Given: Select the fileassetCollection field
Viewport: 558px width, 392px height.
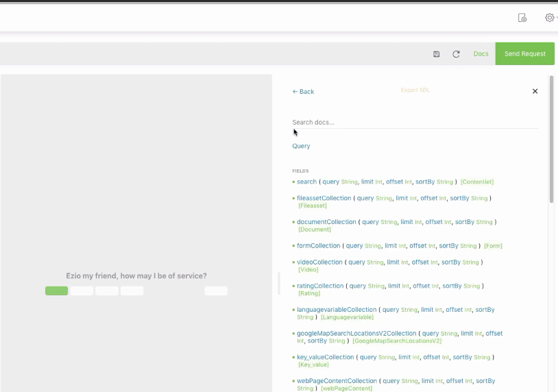Looking at the screenshot, I should pyautogui.click(x=324, y=198).
